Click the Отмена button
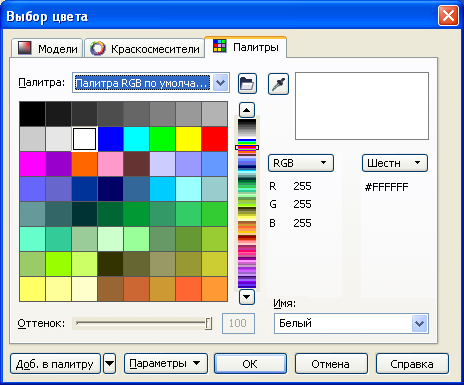 [x=331, y=364]
